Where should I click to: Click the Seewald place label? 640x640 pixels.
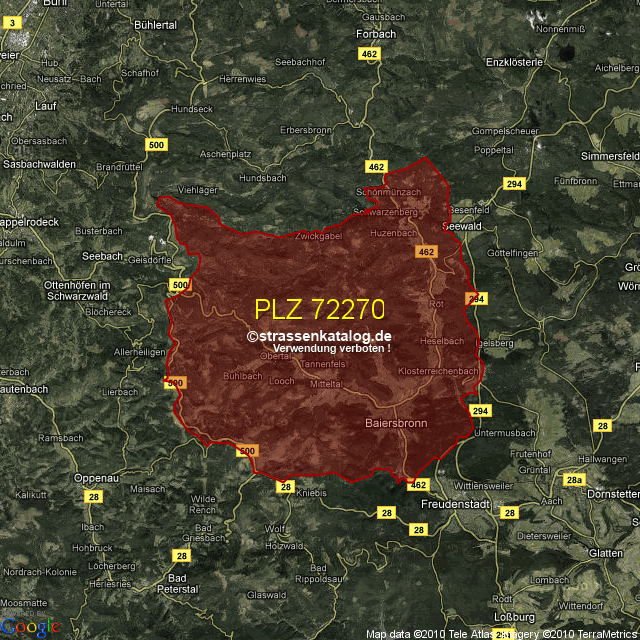pyautogui.click(x=467, y=227)
